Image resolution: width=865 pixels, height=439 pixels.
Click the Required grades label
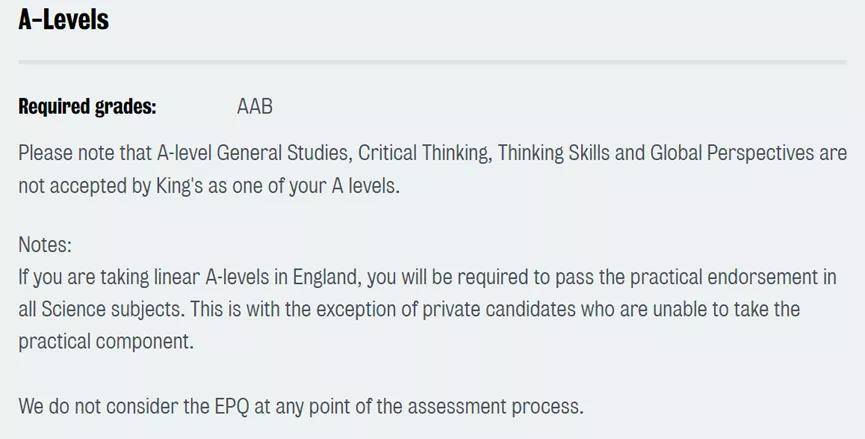click(x=87, y=106)
